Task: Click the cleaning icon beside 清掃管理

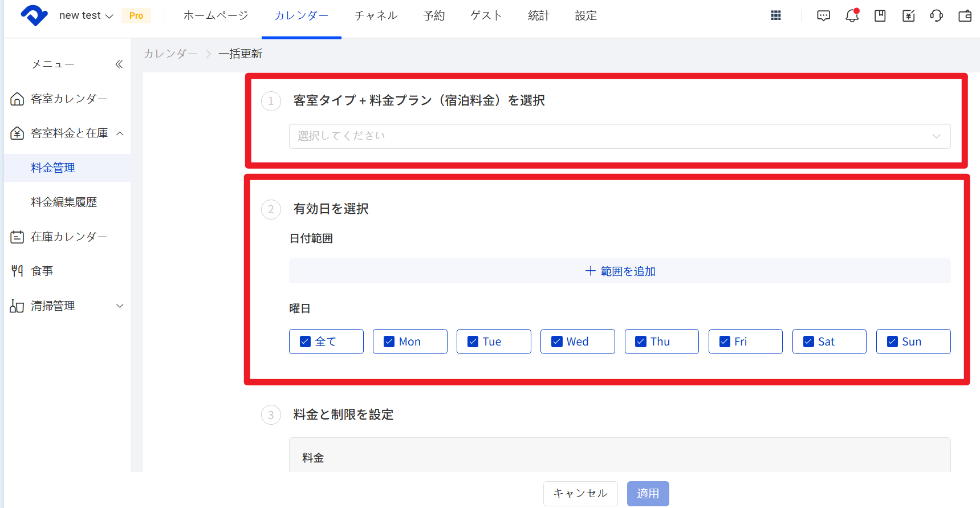Action: [x=17, y=306]
